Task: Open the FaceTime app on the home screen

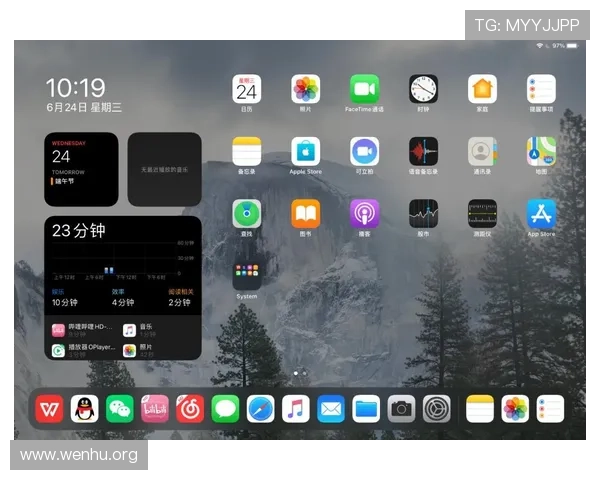Action: tap(364, 89)
